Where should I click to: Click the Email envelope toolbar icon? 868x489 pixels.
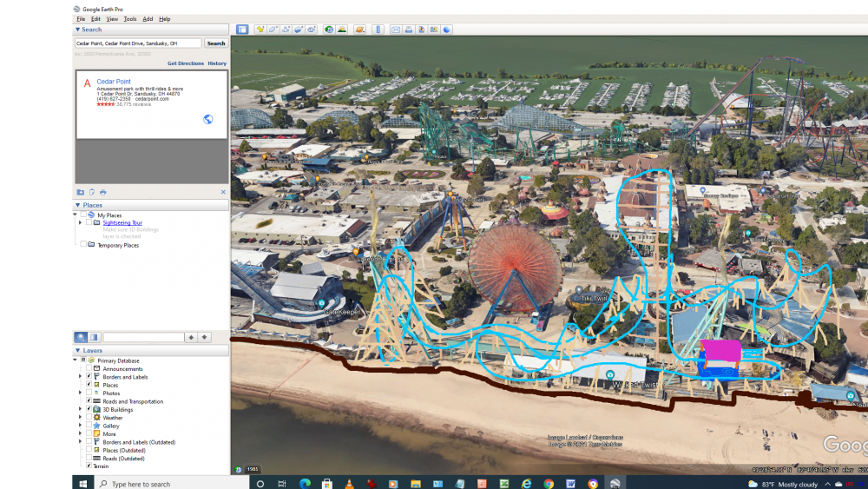tap(395, 30)
